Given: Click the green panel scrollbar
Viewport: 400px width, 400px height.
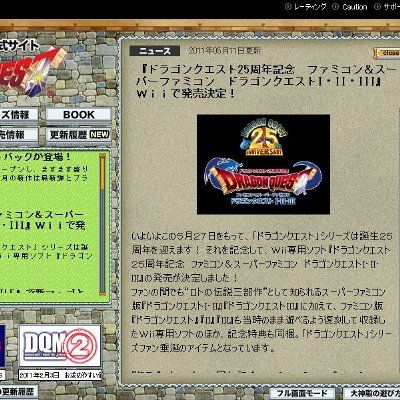Looking at the screenshot, I should [x=102, y=224].
